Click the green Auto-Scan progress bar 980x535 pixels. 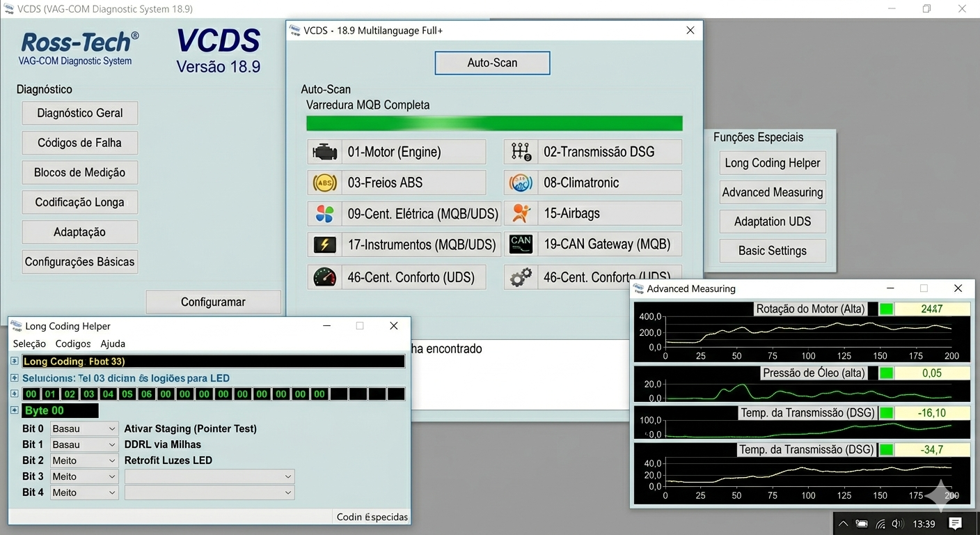pos(494,123)
